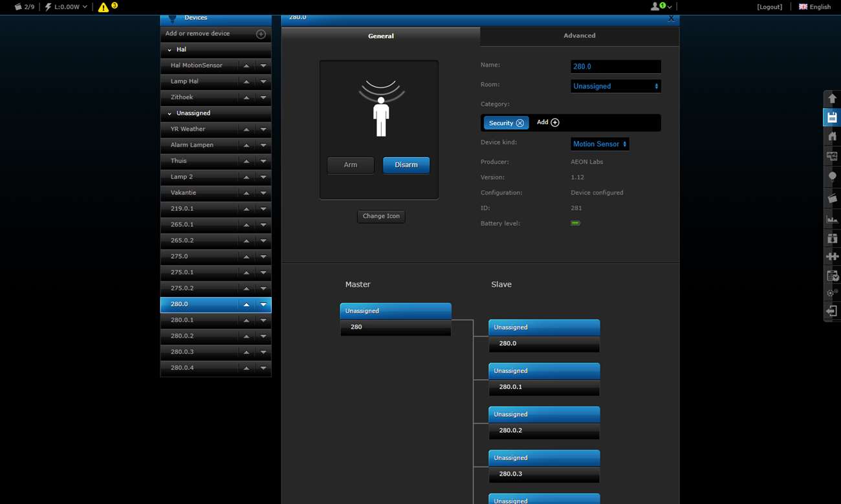This screenshot has width=841, height=504.
Task: Click the puzzle piece plugins icon
Action: pos(832,256)
